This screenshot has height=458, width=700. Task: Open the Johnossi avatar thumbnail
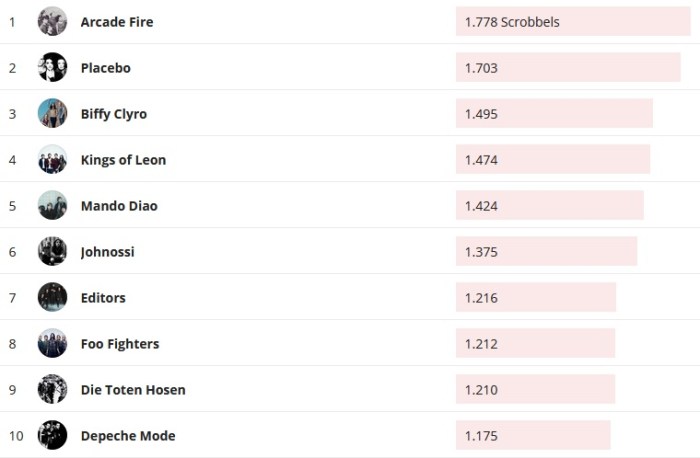pyautogui.click(x=52, y=251)
